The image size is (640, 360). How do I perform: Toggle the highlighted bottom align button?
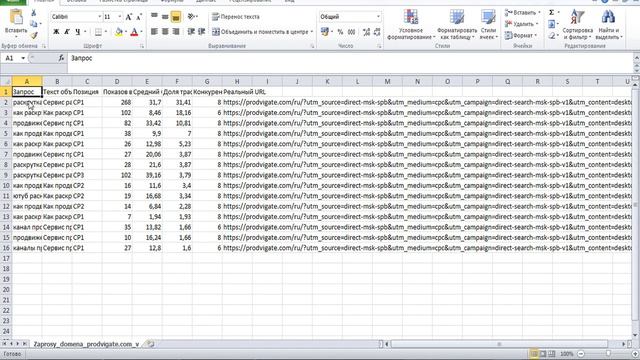176,17
